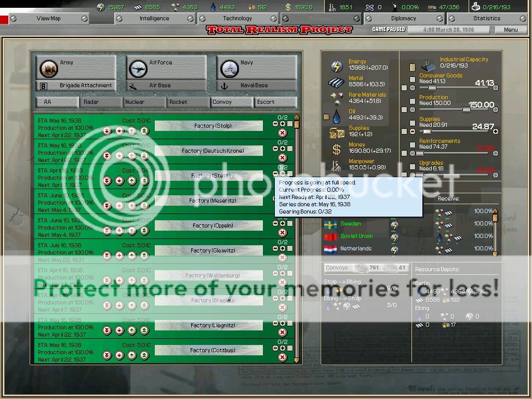
Task: Click the Navy ship icon
Action: (x=229, y=68)
